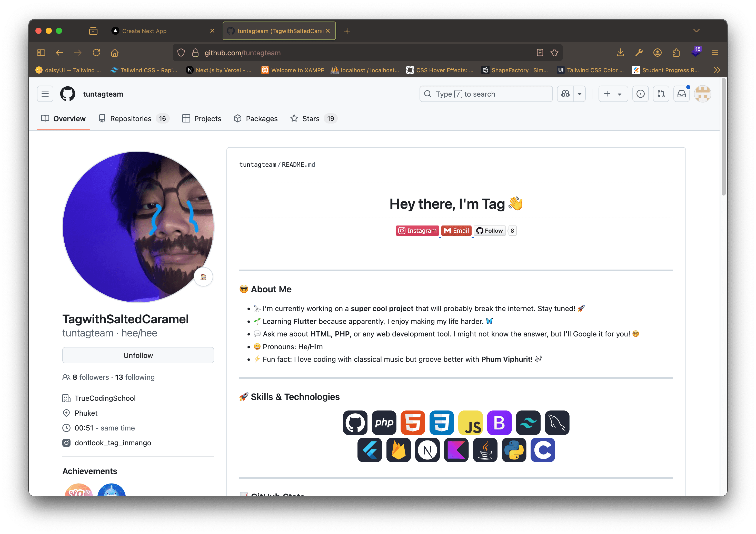Open the Repositories tab
The width and height of the screenshot is (756, 534).
pyautogui.click(x=134, y=119)
